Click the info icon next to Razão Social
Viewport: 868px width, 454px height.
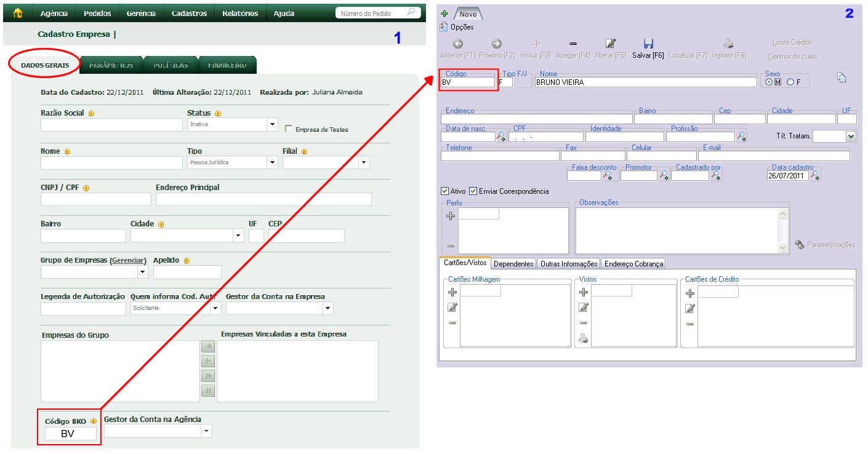tap(91, 114)
